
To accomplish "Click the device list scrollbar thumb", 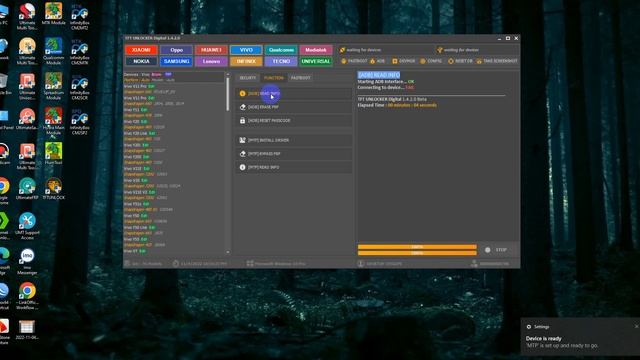I will click(x=227, y=94).
